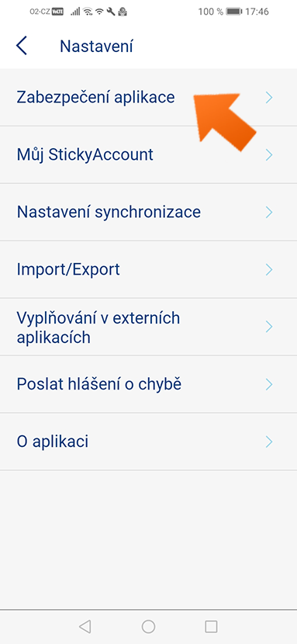Open chevron beside O aplikaci
The image size is (297, 644).
click(269, 441)
